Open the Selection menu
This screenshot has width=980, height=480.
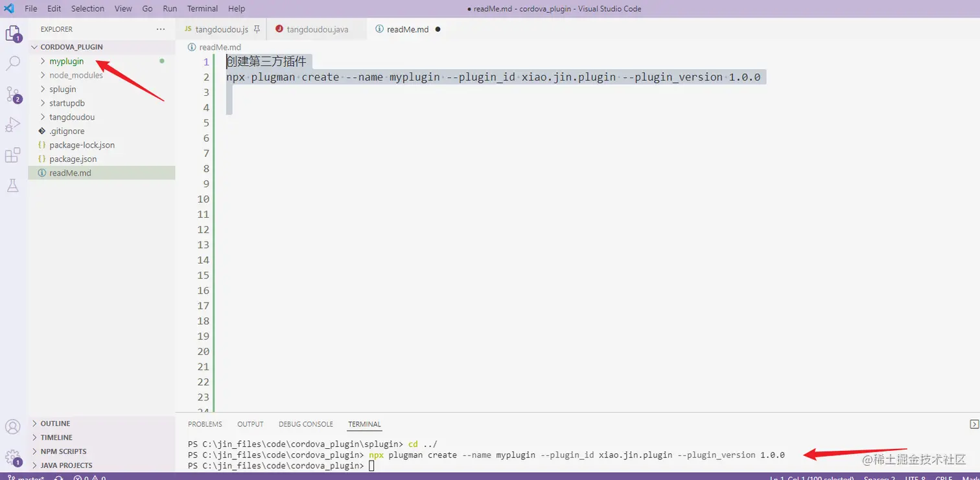coord(87,8)
